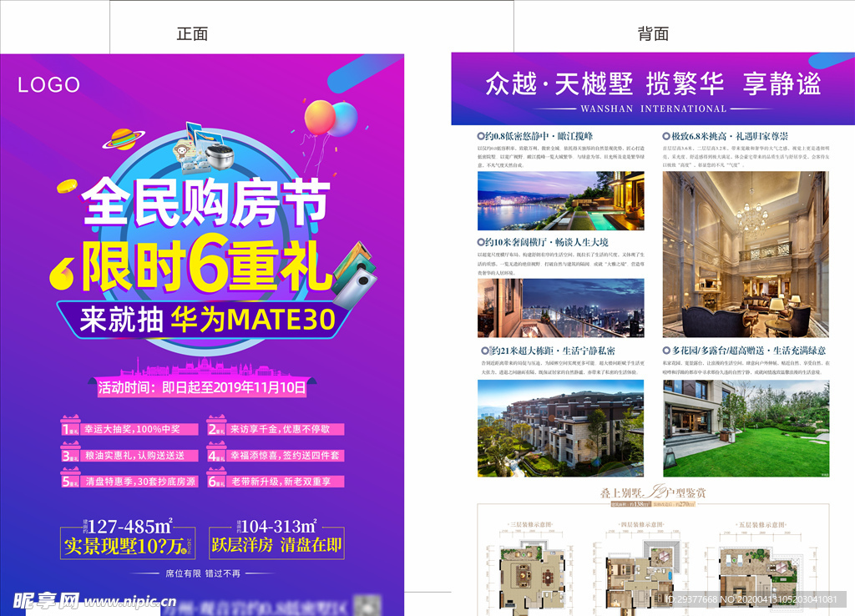Click the 104-313m² area text
Image resolution: width=855 pixels, height=616 pixels.
(x=278, y=527)
